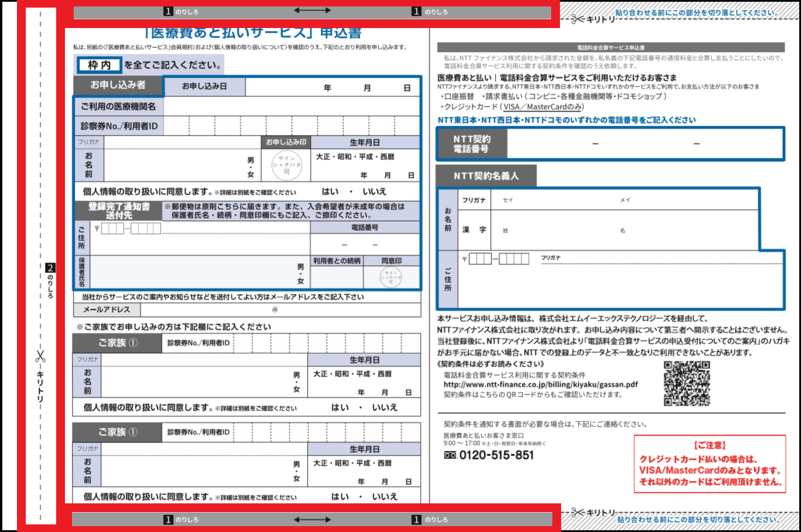This screenshot has width=801, height=532.
Task: Click the 《契約条件は必ずお読みください》 heading
Action: [490, 364]
